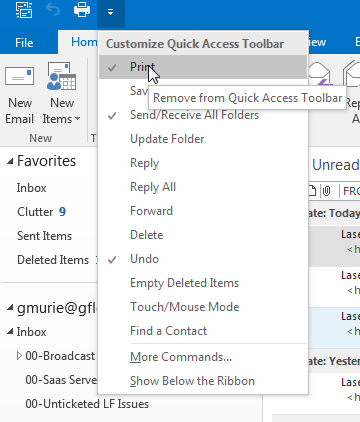360x422 pixels.
Task: Add Touch/Mouse Mode to toolbar
Action: (x=203, y=307)
